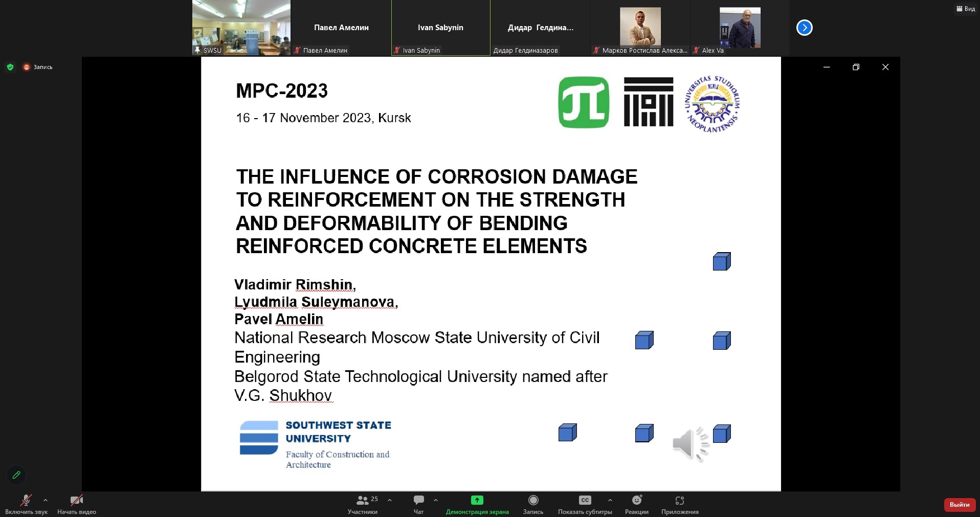
Task: Click date line 16 - 17 November 2023, Kursk
Action: pyautogui.click(x=323, y=118)
